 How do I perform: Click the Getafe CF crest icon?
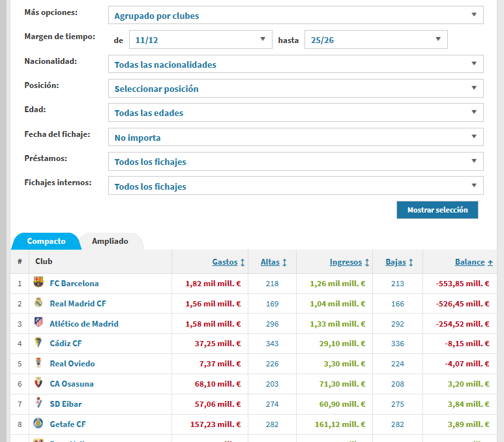tap(38, 423)
